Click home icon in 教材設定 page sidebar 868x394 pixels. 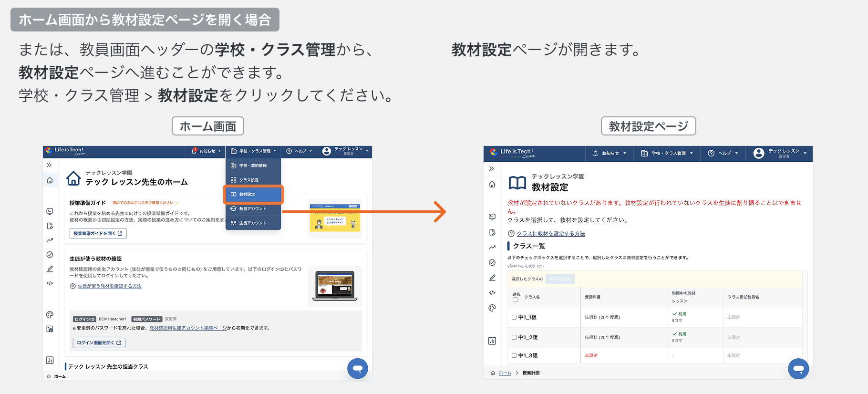click(492, 184)
